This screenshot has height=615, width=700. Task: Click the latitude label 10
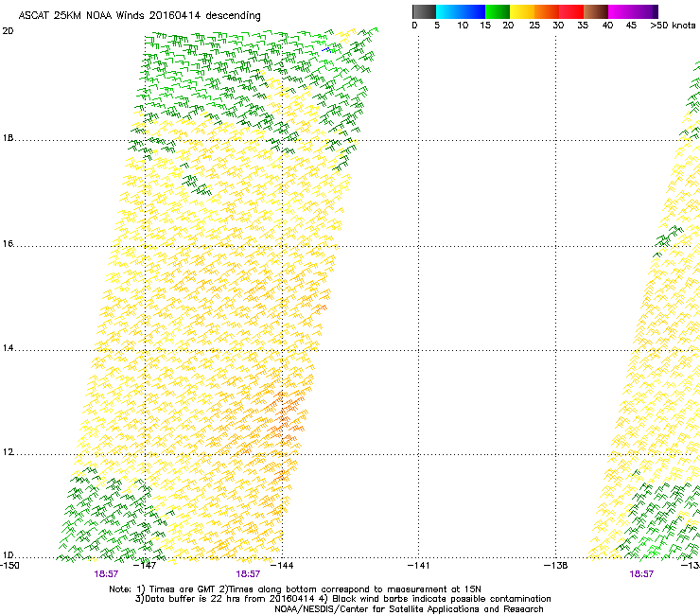8,555
